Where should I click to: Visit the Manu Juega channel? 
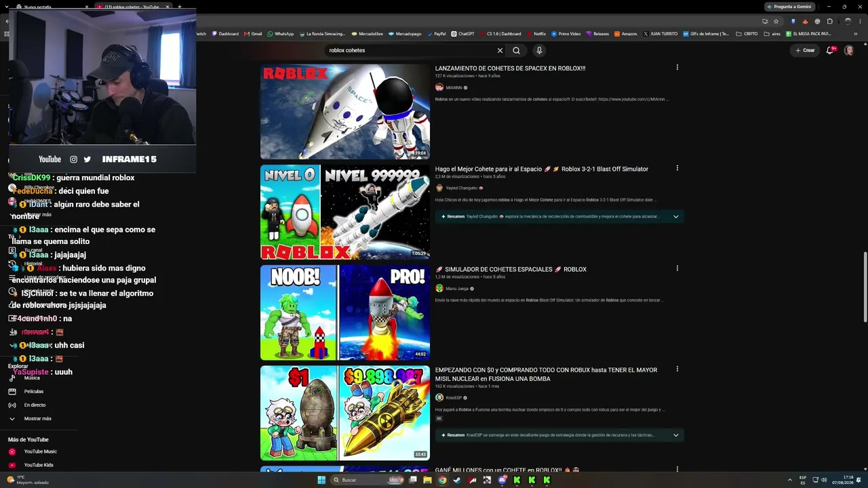[x=457, y=289]
